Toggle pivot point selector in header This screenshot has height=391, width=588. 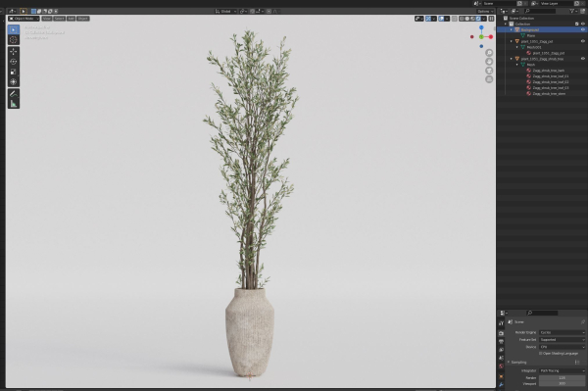coord(244,11)
